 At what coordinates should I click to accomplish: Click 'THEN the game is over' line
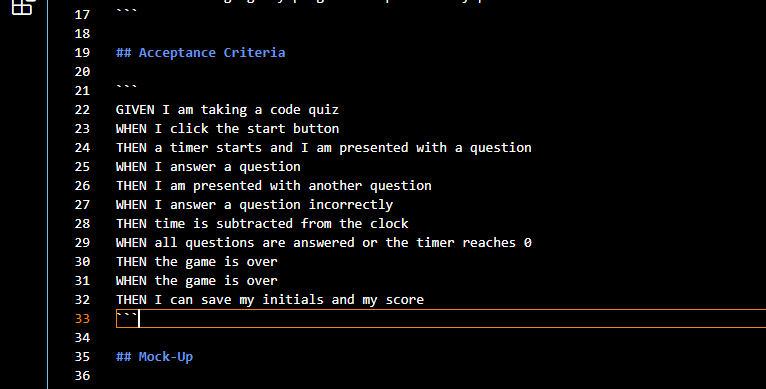pyautogui.click(x=196, y=262)
